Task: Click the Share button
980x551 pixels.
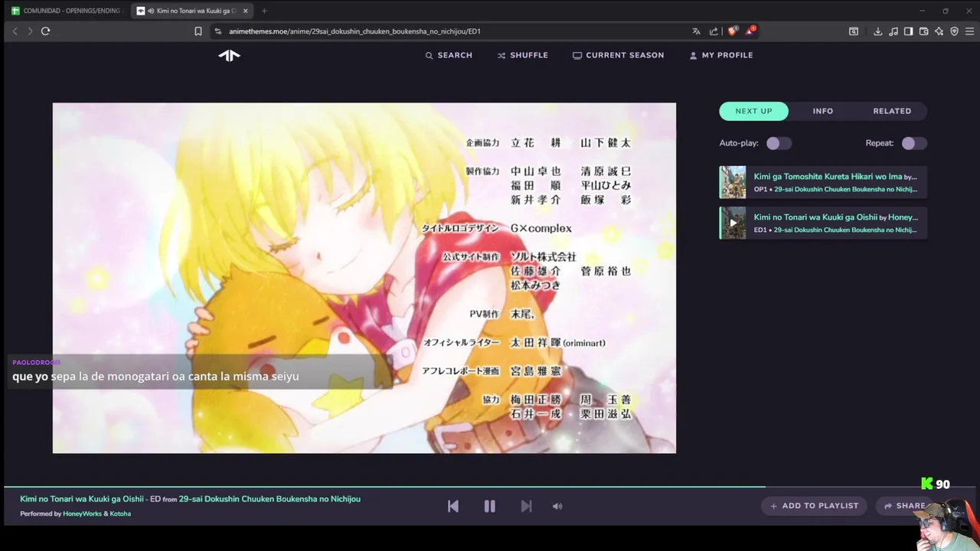Action: [903, 506]
